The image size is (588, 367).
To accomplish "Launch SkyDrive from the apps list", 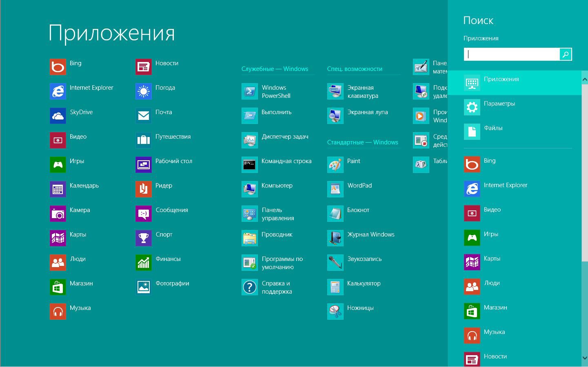I will (x=71, y=116).
